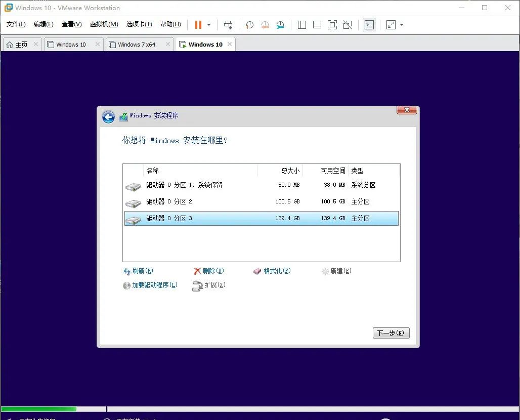Open the Snapshot Manager toolbar icon
This screenshot has width=520, height=420.
(x=281, y=25)
